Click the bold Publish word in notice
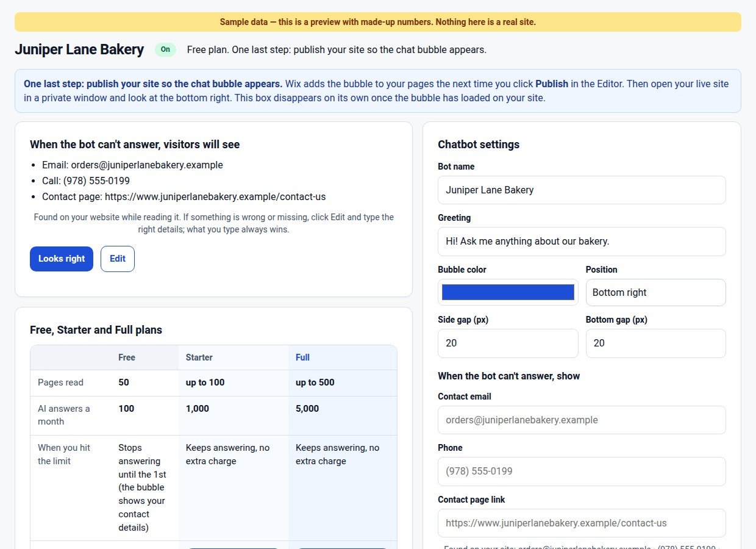 tap(552, 84)
